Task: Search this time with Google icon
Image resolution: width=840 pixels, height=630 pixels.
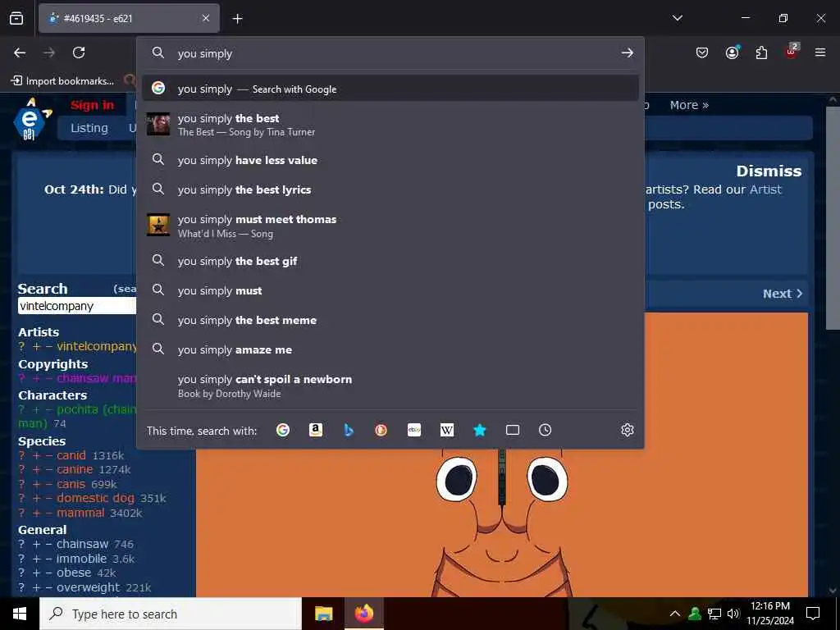Action: tap(283, 430)
